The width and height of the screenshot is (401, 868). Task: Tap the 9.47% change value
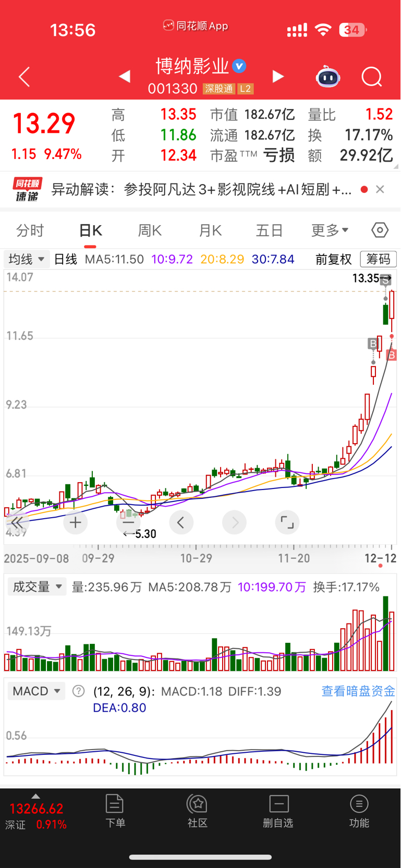[x=63, y=154]
